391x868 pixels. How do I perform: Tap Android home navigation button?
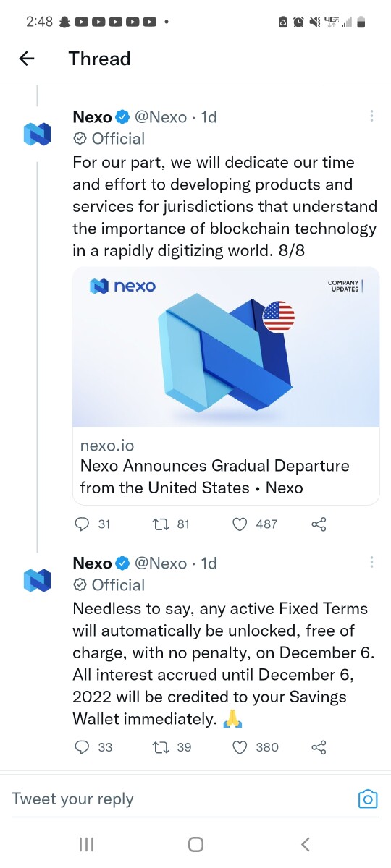pyautogui.click(x=195, y=844)
